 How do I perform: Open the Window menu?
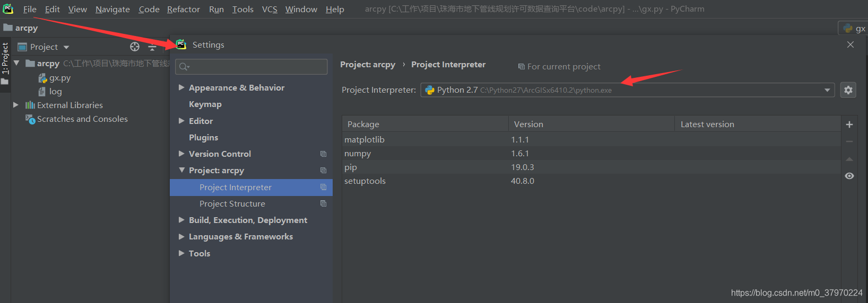(301, 9)
